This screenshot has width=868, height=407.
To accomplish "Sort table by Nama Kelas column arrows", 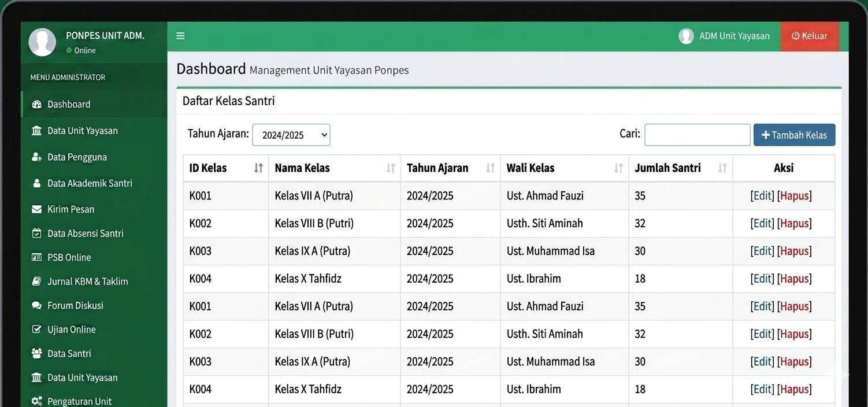I will (391, 168).
